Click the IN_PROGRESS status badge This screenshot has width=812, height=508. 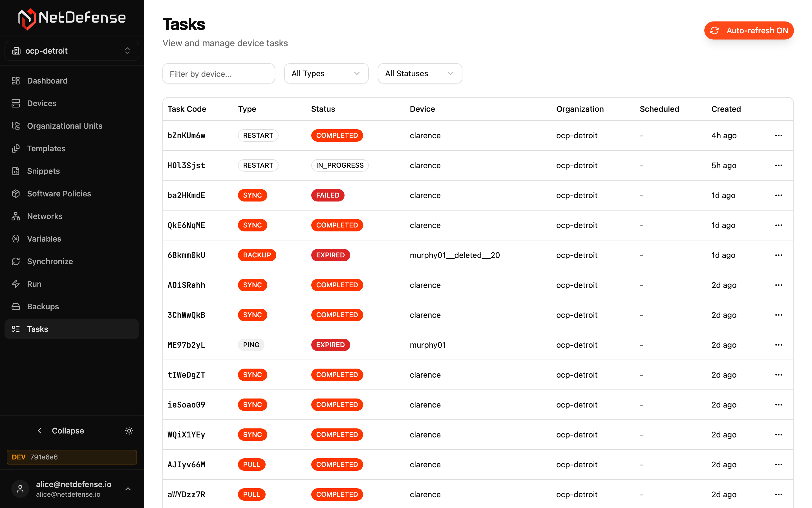[x=339, y=165]
